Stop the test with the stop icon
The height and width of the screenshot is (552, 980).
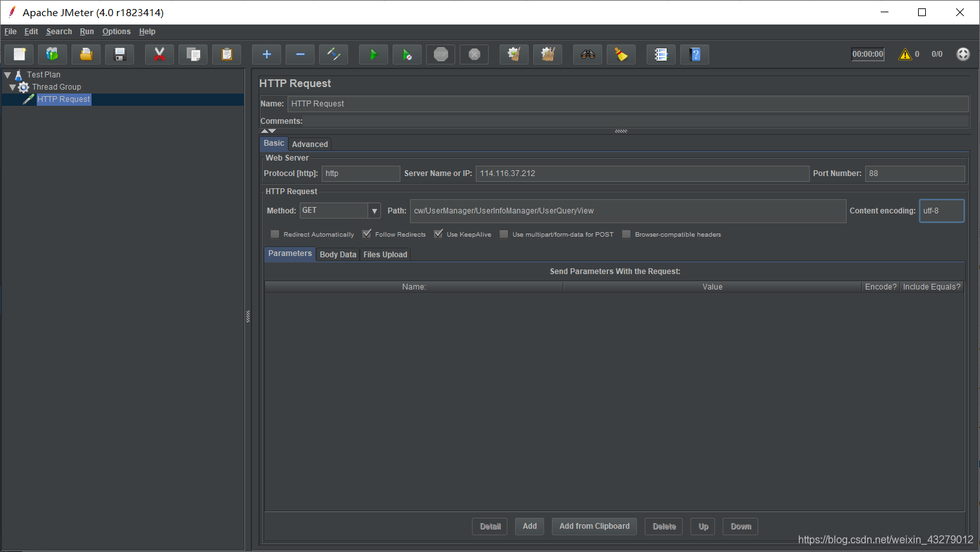click(441, 54)
